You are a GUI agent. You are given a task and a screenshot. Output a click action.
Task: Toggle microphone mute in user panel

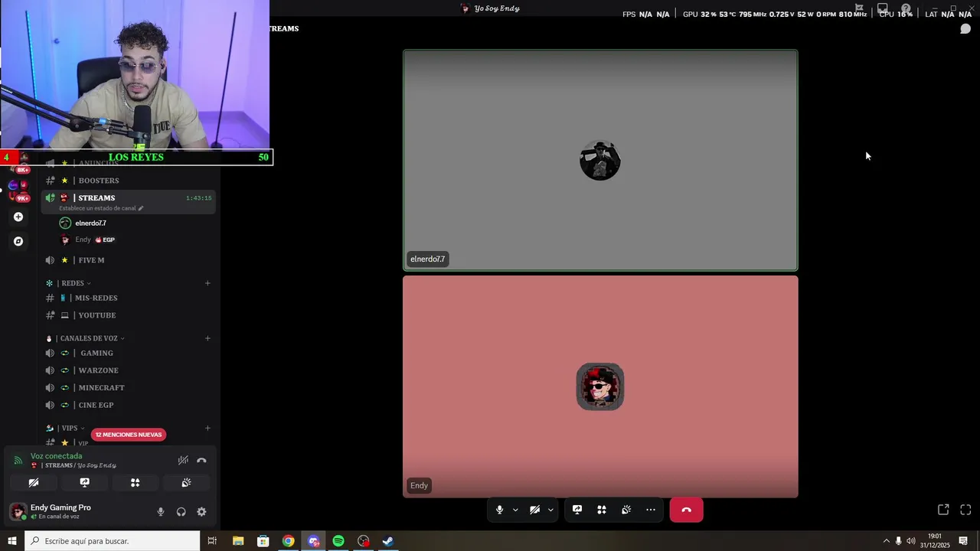pos(161,512)
